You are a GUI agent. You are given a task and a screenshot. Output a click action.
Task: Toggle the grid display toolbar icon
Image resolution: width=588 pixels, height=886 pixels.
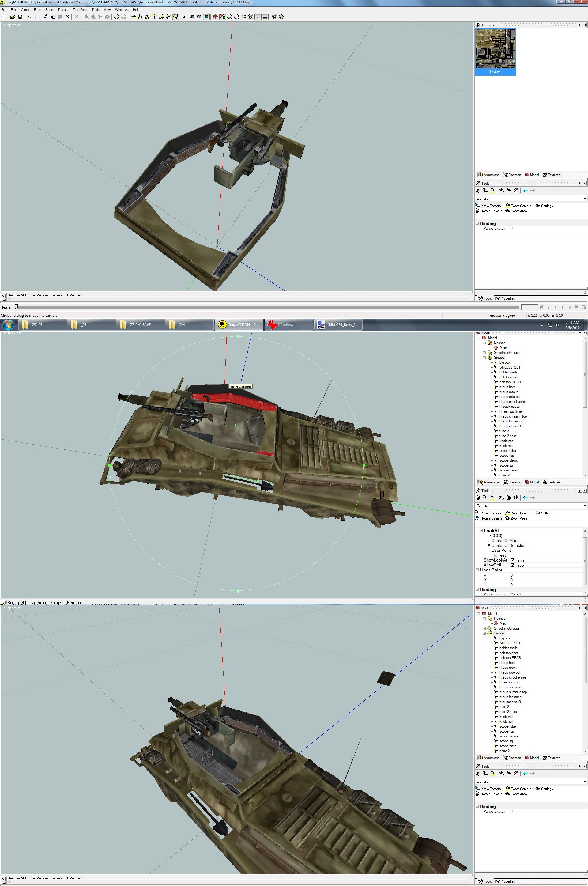[x=265, y=17]
